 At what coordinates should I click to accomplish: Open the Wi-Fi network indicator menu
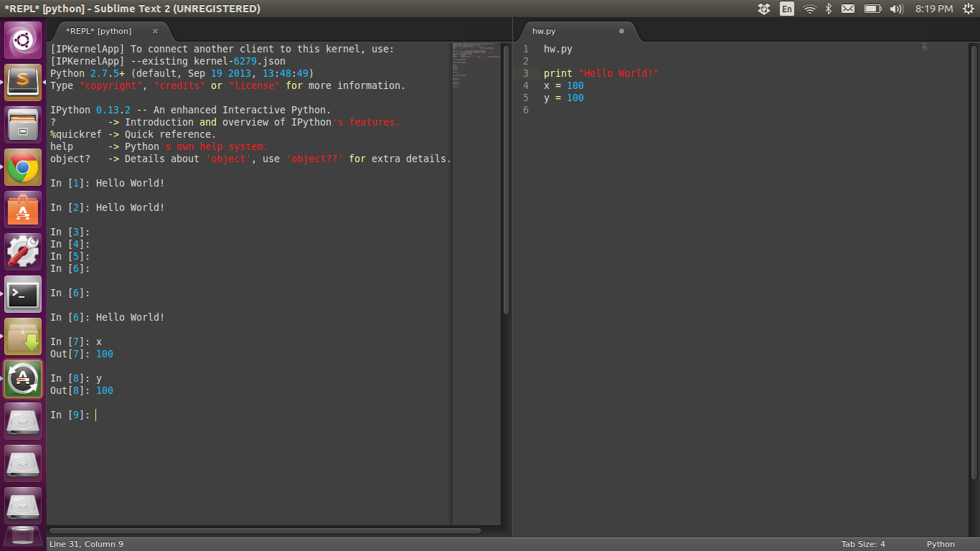pos(810,9)
